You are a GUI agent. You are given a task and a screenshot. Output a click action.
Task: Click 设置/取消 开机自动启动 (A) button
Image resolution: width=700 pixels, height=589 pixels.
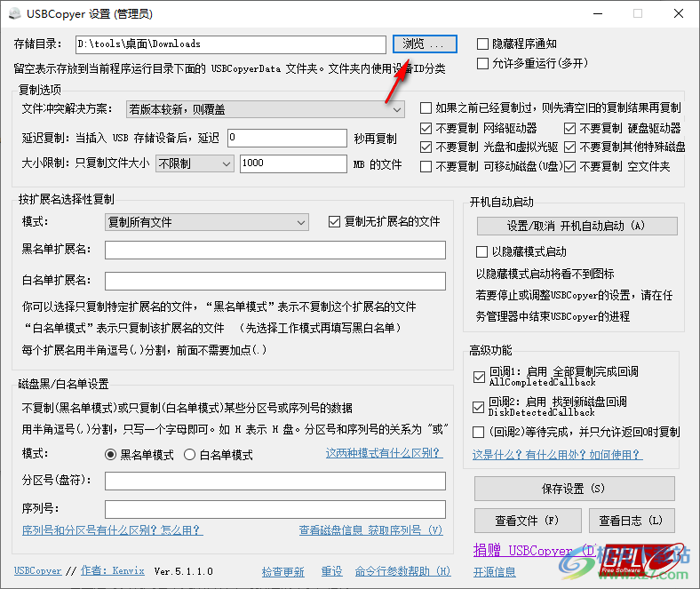coord(577,226)
